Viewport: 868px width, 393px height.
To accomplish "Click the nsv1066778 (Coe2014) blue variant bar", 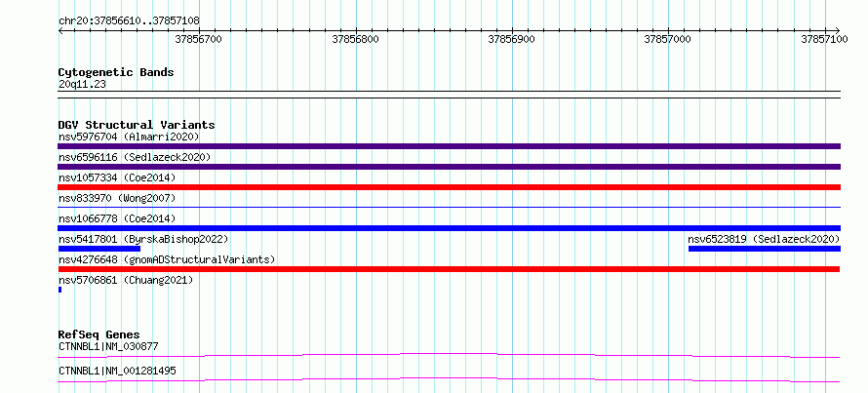I will (449, 228).
